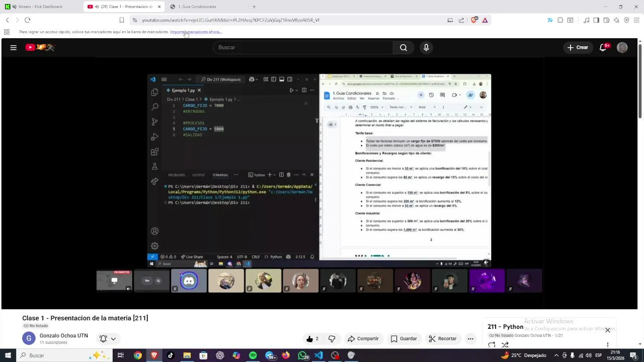Open ChatGPT from the taskbar

220,355
